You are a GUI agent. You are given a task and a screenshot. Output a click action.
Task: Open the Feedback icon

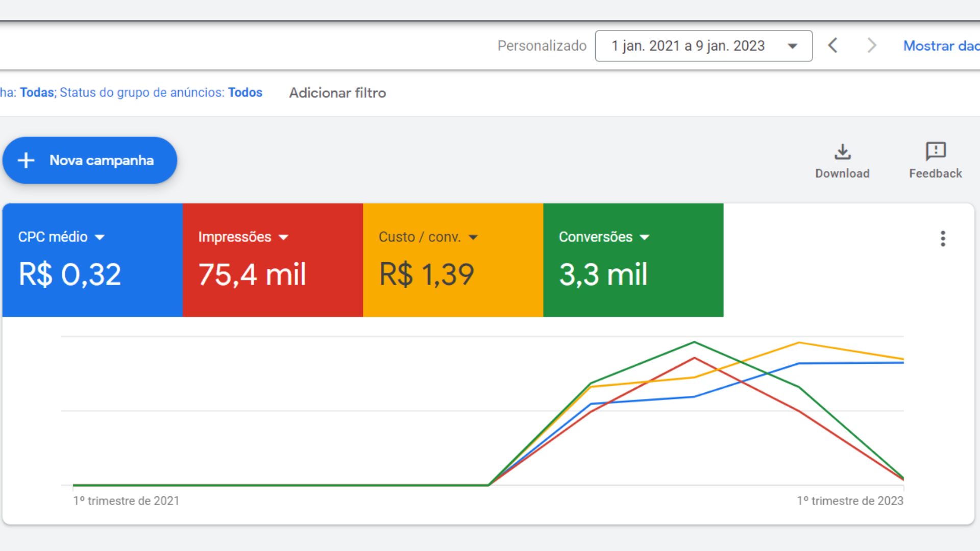[x=935, y=152]
